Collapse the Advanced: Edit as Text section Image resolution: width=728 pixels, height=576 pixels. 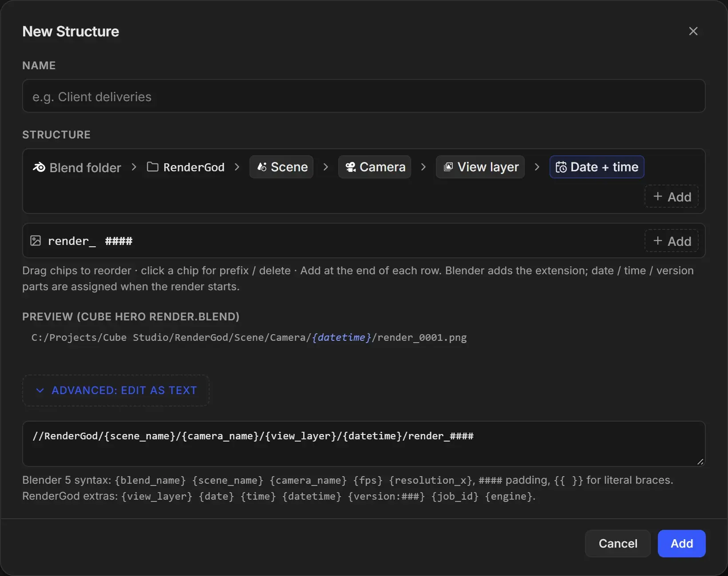coord(115,390)
